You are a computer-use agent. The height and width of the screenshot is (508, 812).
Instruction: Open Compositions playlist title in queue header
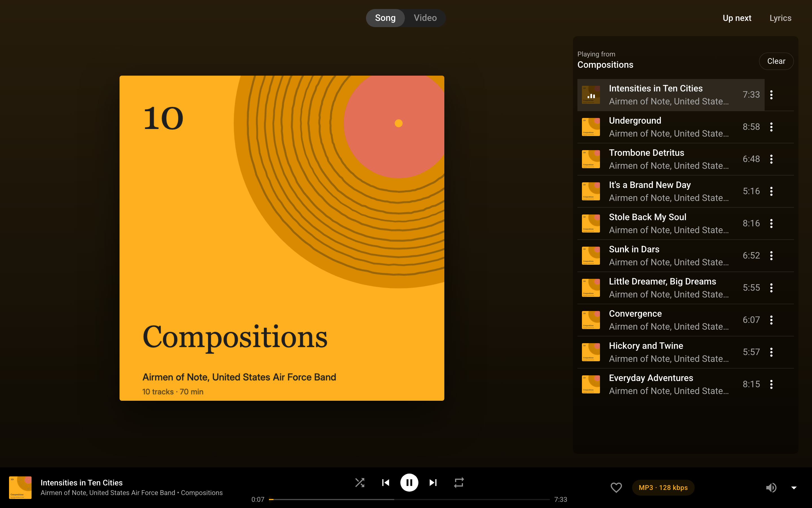[605, 65]
